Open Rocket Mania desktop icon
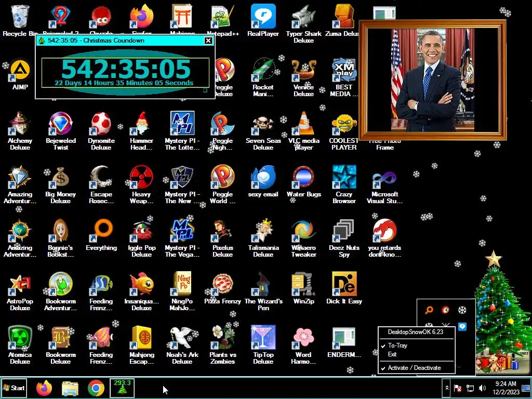 [263, 77]
